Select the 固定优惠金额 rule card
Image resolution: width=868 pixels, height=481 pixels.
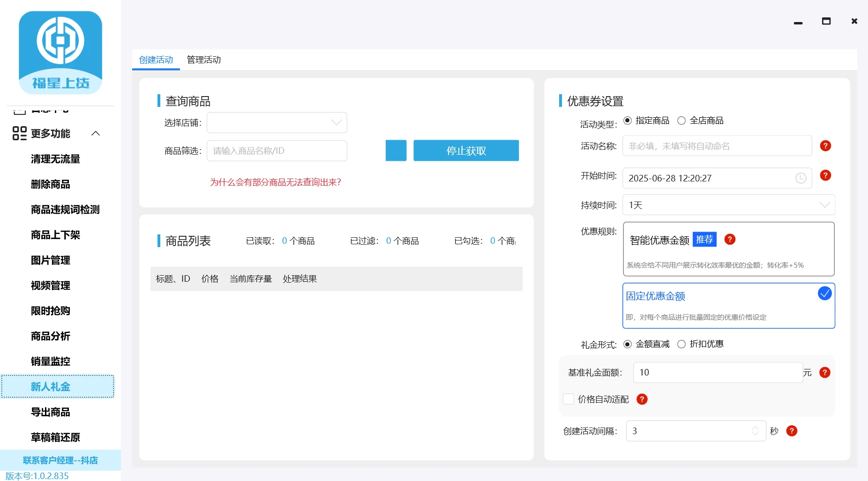click(x=729, y=306)
